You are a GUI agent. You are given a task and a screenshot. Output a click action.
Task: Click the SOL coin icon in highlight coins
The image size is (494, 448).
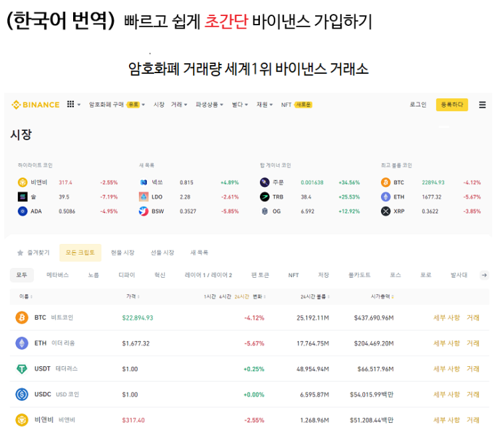23,197
